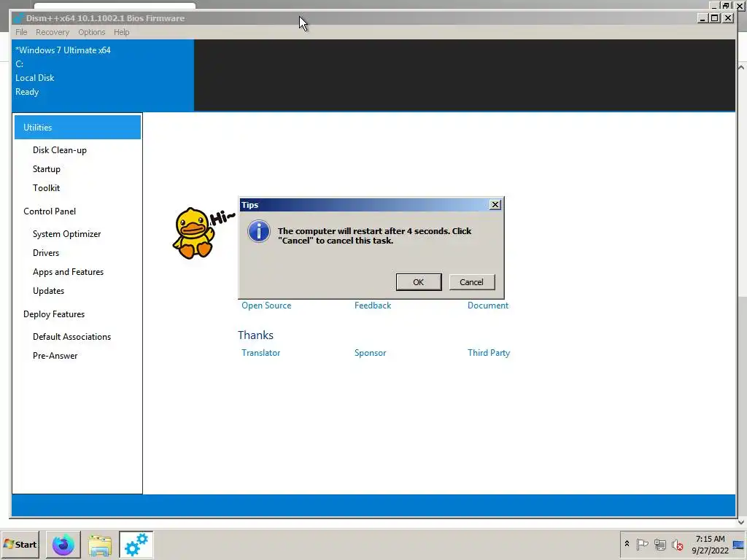Cancel the restart in Tips dialog

point(472,282)
